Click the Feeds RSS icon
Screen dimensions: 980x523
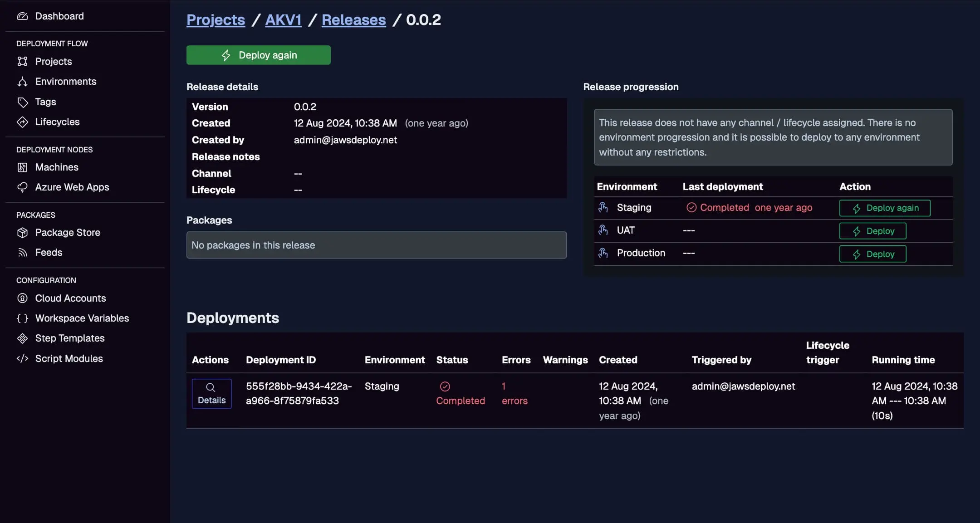(23, 252)
